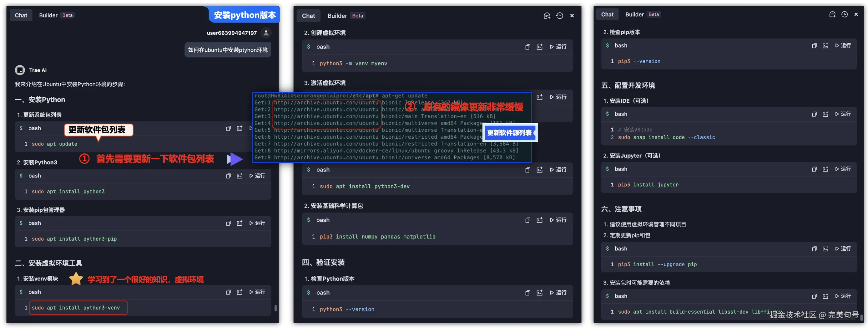Screen dimensions: 868x328
Task: Insert 'pip3 --version' code icon
Action: [825, 46]
